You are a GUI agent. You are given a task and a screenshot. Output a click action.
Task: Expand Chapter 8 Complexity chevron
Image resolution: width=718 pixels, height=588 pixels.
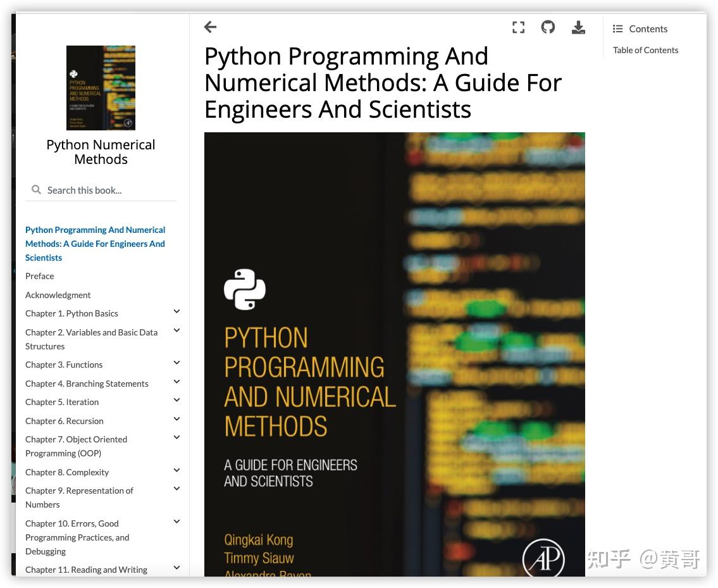point(176,470)
